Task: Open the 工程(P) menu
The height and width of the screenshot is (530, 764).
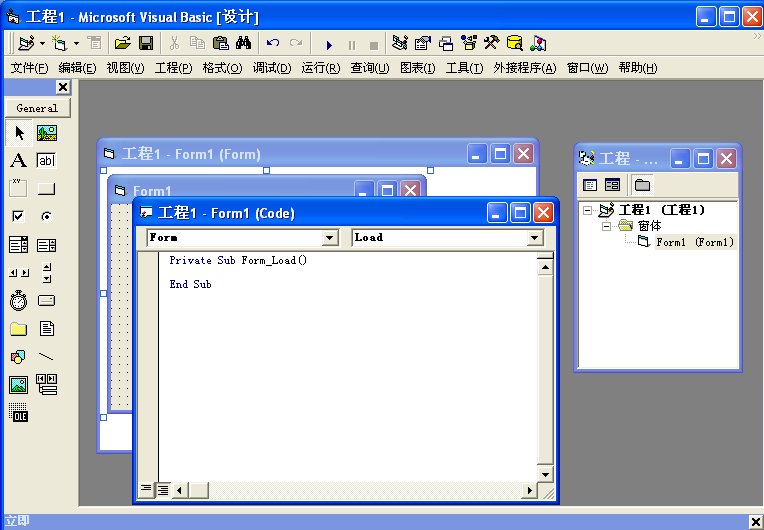Action: [173, 68]
